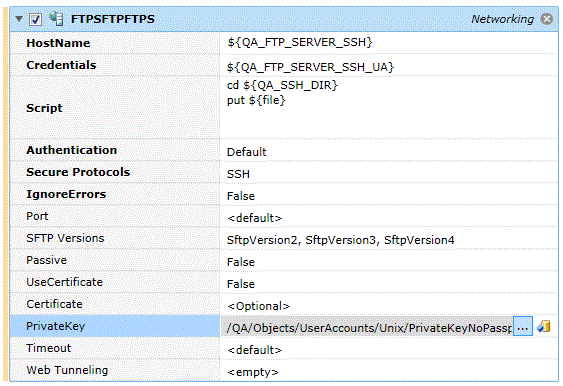This screenshot has width=563, height=386.
Task: Toggle the UseCertificate False value
Action: (389, 282)
